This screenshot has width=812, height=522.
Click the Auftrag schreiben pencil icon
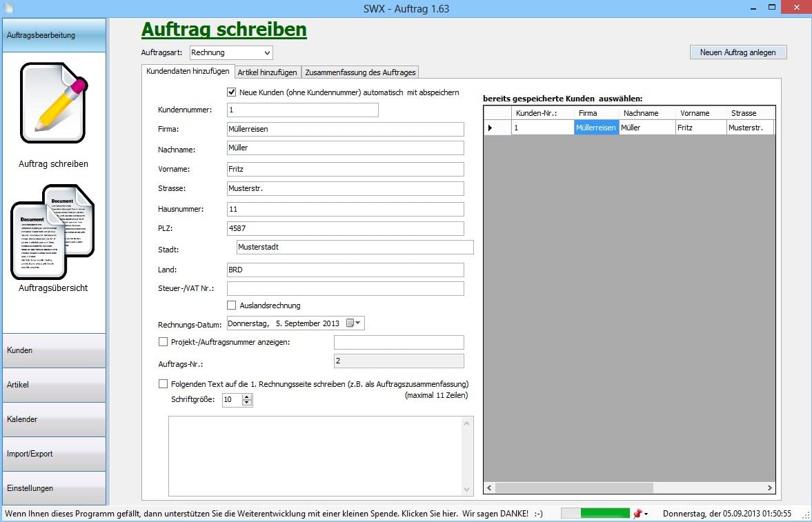[54, 103]
